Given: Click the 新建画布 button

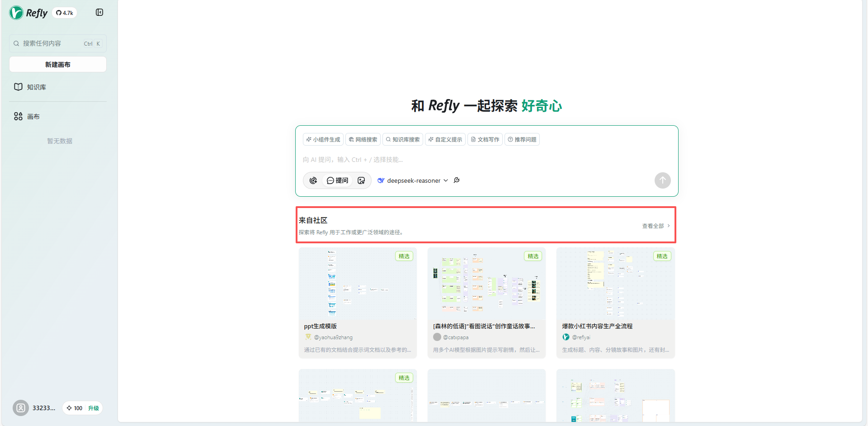Looking at the screenshot, I should (x=58, y=64).
